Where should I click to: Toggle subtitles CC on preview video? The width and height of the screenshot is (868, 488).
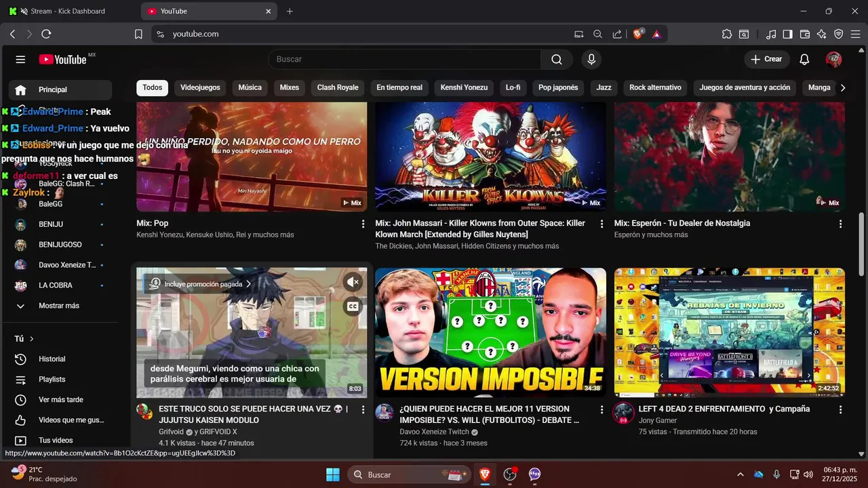coord(353,306)
